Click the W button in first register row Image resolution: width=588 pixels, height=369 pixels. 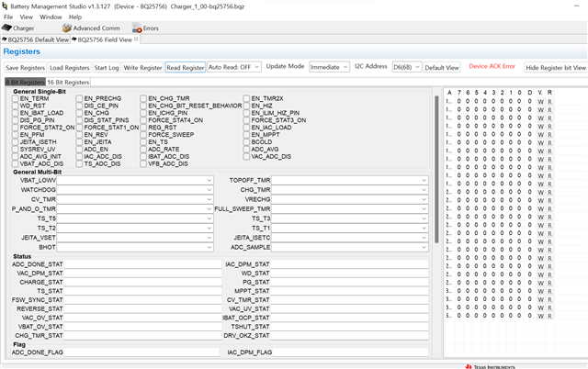tap(541, 102)
